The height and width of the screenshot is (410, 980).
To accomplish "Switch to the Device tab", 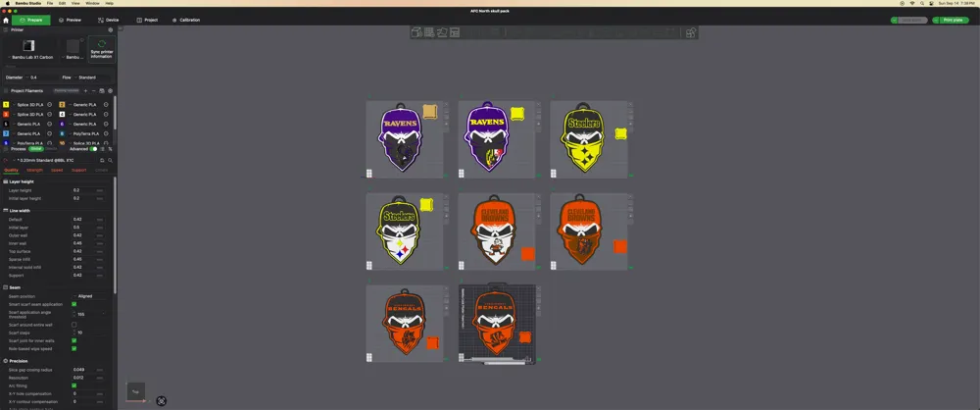I will (x=108, y=20).
